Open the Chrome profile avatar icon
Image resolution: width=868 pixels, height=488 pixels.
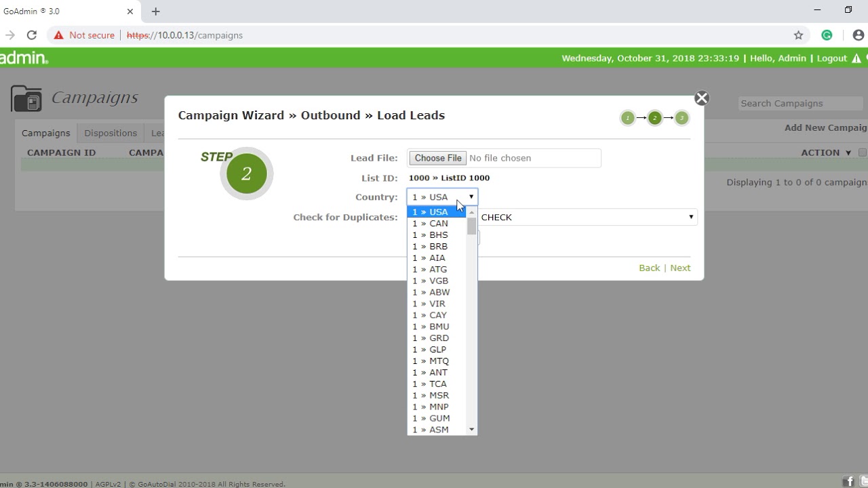(x=858, y=35)
